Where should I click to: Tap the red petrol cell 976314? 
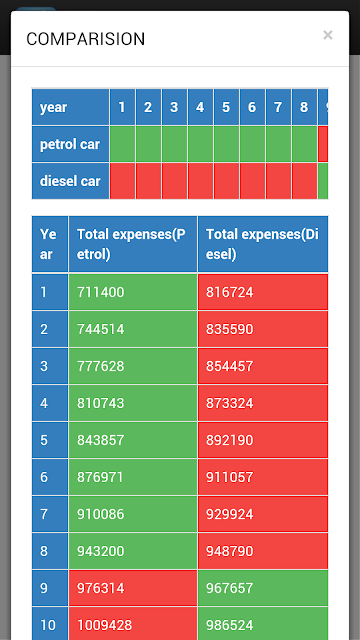[133, 588]
